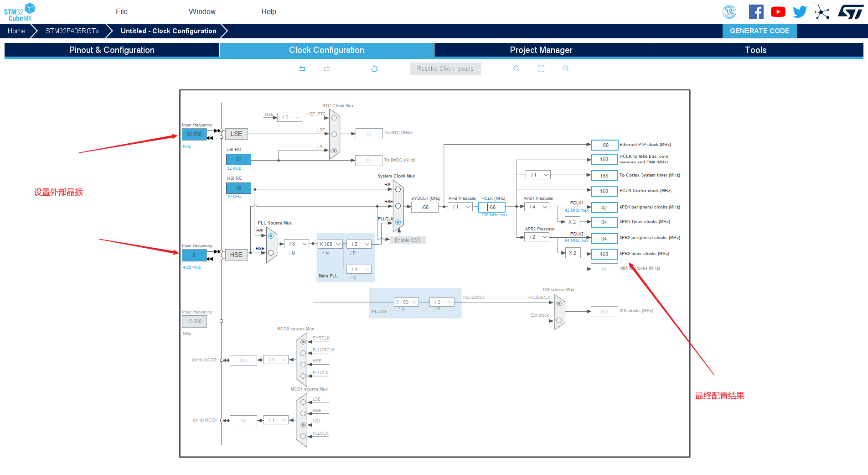
Task: Click the zoom out magnifier icon
Action: 566,68
